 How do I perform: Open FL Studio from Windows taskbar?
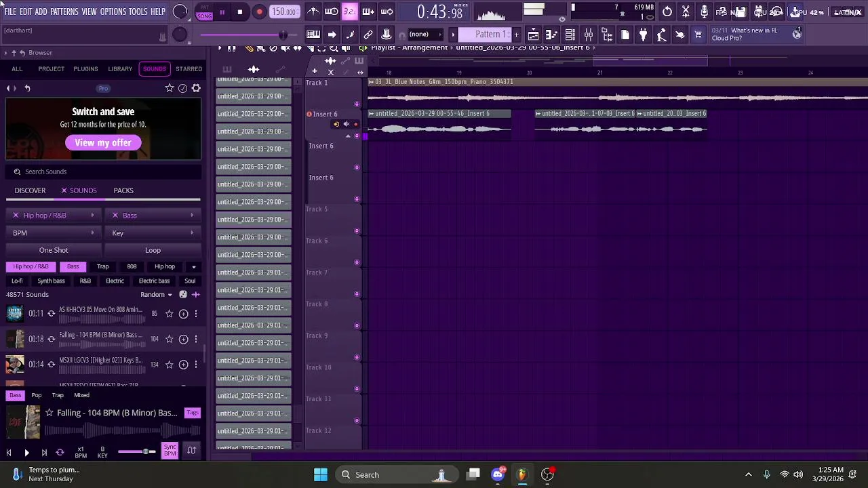522,474
